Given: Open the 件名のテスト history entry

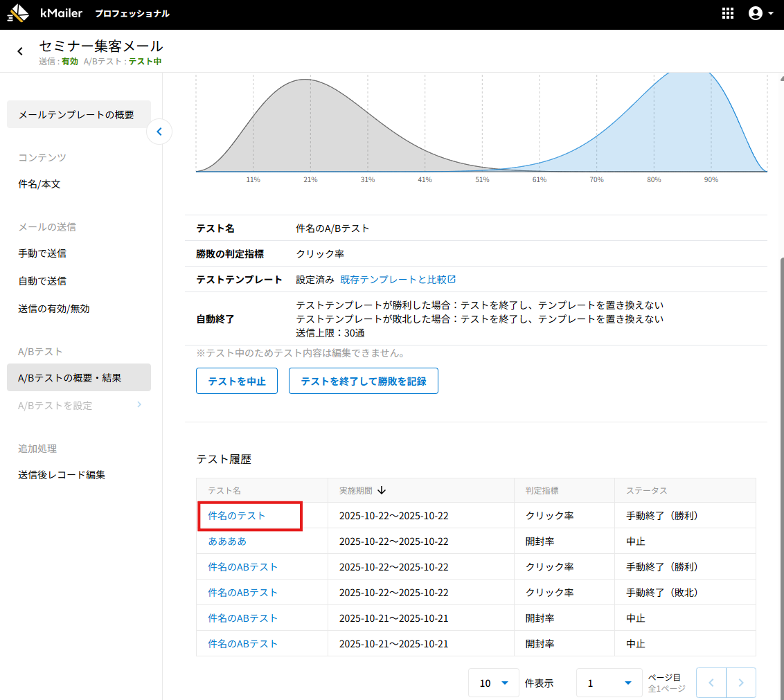Looking at the screenshot, I should 237,516.
